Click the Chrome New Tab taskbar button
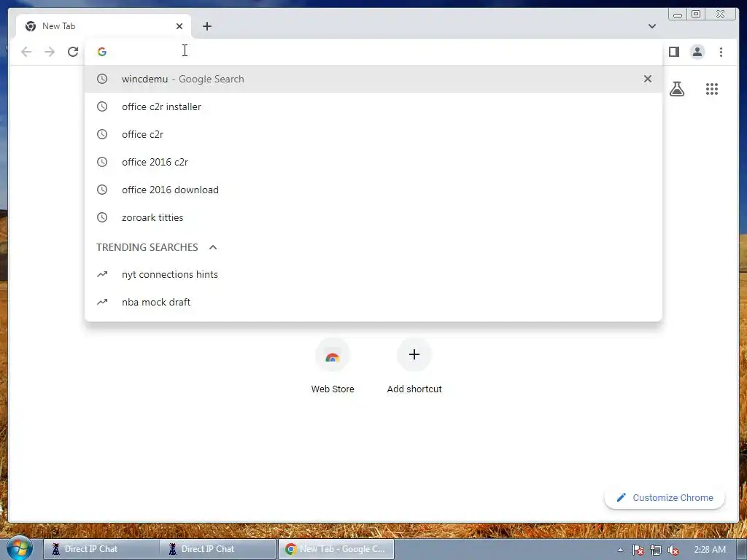747x560 pixels. 336,549
